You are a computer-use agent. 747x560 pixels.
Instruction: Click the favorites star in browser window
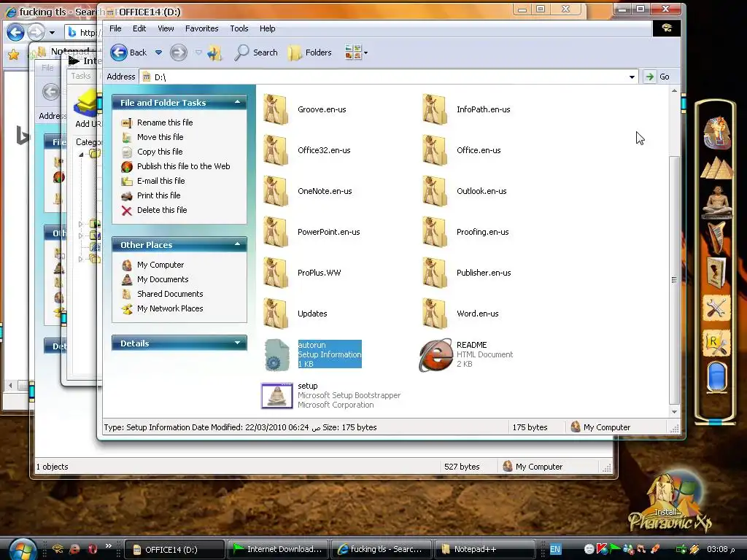[13, 55]
